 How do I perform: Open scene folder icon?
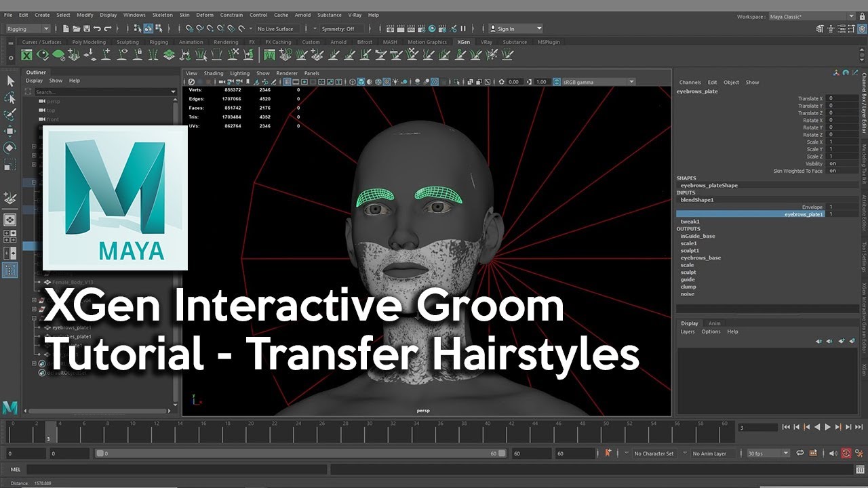pos(77,28)
